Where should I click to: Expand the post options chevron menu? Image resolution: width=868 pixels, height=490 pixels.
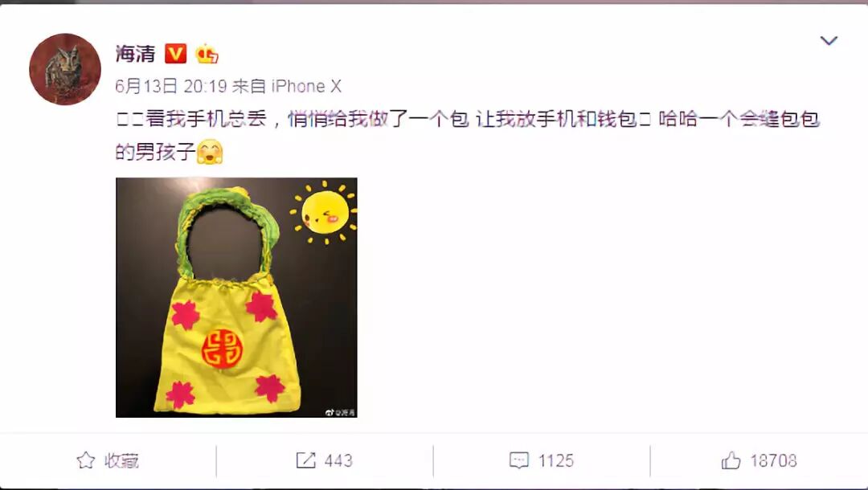point(828,40)
